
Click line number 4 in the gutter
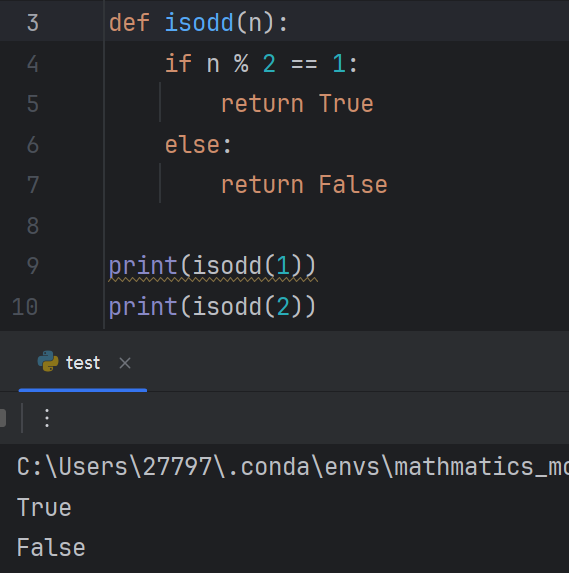click(33, 64)
